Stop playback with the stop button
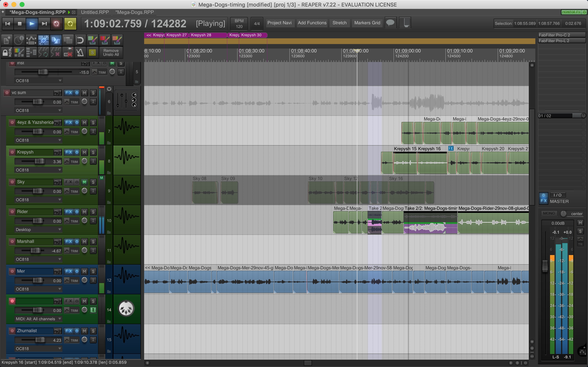Viewport: 588px width, 367px height. click(20, 23)
